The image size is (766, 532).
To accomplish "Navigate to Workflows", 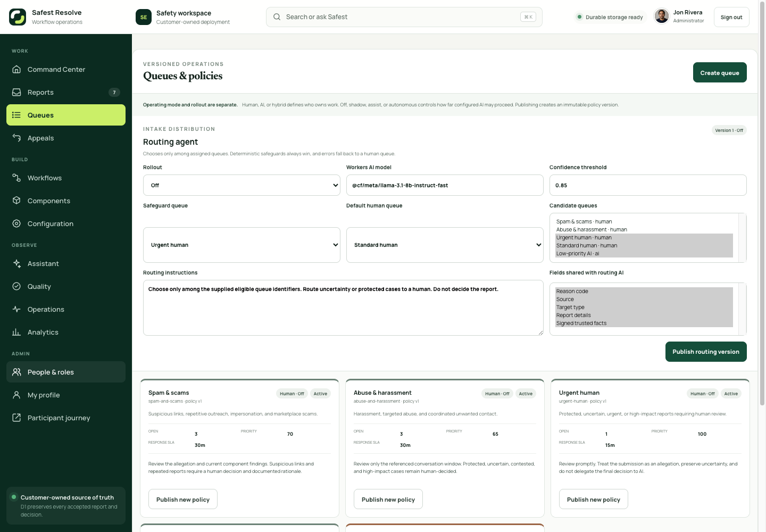I will [x=66, y=178].
